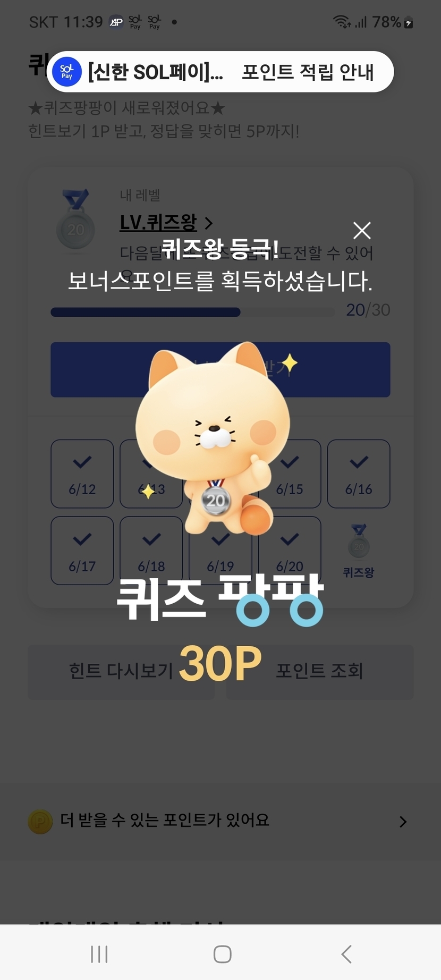This screenshot has width=441, height=980.
Task: Open recent apps in navigation bar
Action: pos(99,954)
